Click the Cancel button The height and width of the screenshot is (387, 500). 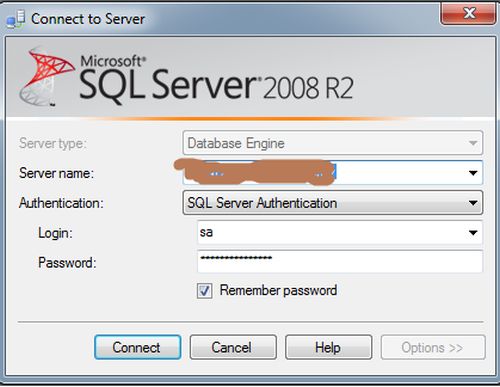pyautogui.click(x=233, y=347)
